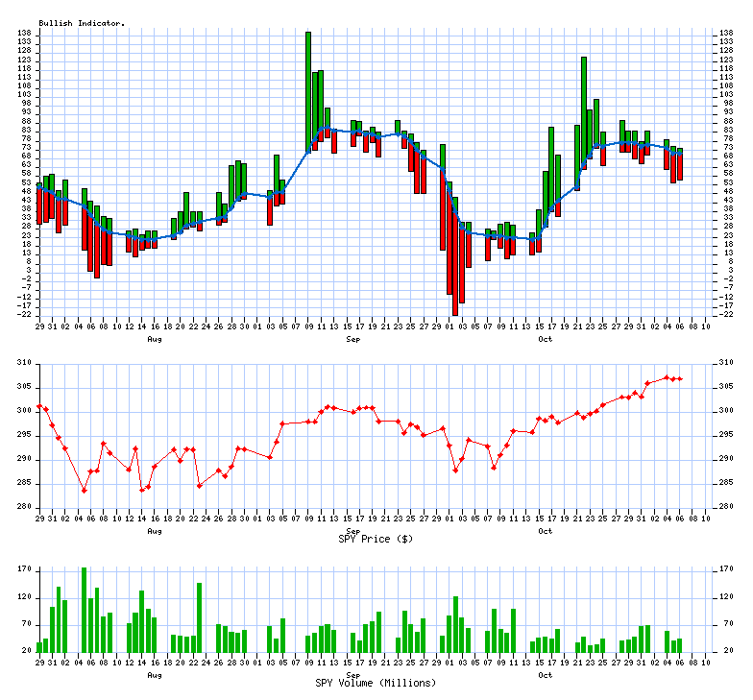Click the "Bullish Indicator." chart title
Screen dimensions: 753x700
click(x=82, y=22)
